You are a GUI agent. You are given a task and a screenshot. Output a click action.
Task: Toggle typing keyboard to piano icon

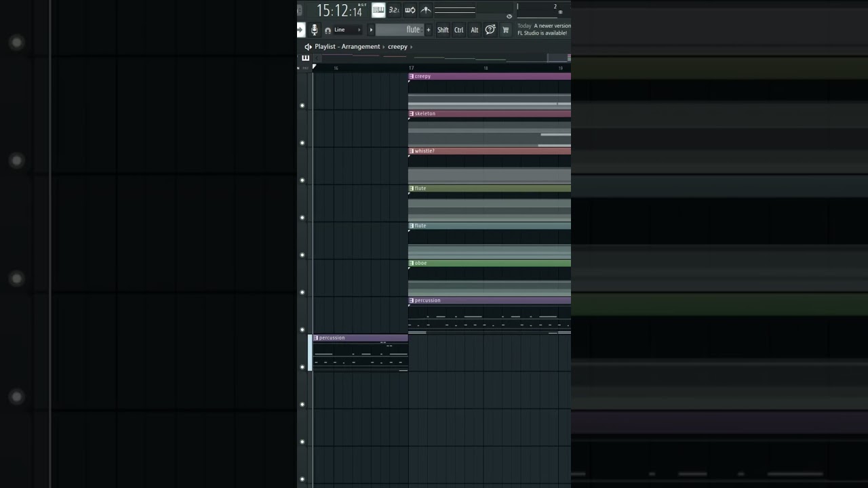click(x=378, y=9)
